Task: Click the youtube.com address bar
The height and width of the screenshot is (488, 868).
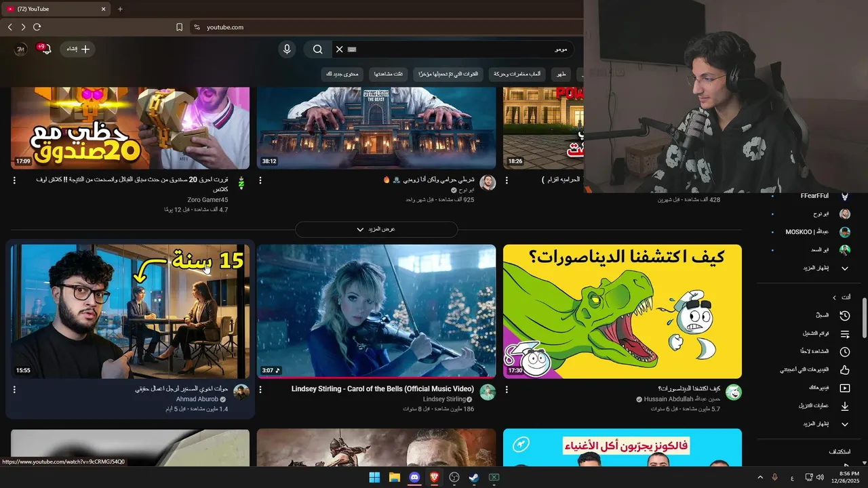Action: coord(387,27)
